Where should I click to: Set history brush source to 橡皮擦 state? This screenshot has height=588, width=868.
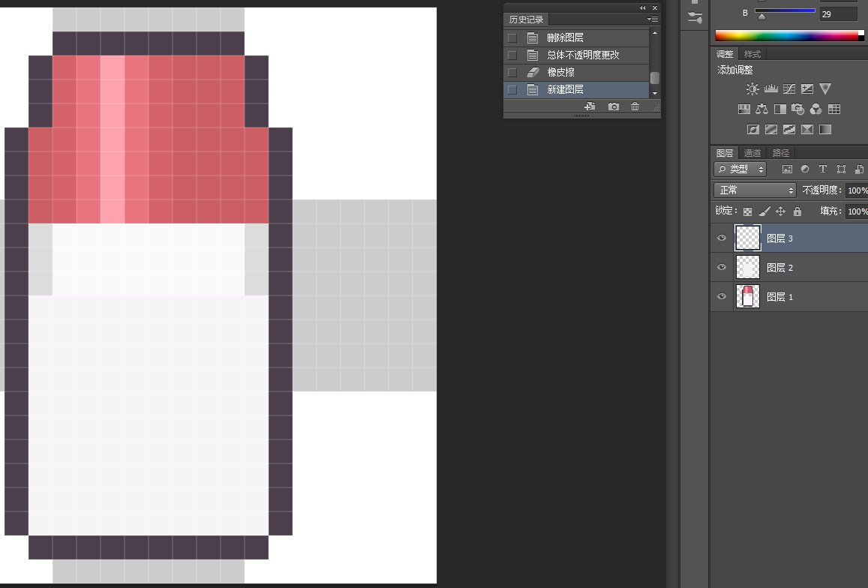[x=512, y=73]
